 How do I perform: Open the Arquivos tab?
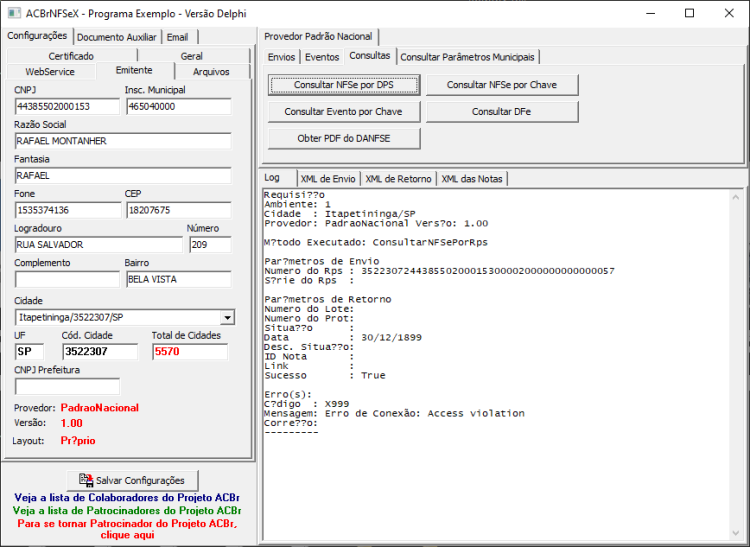coord(211,72)
